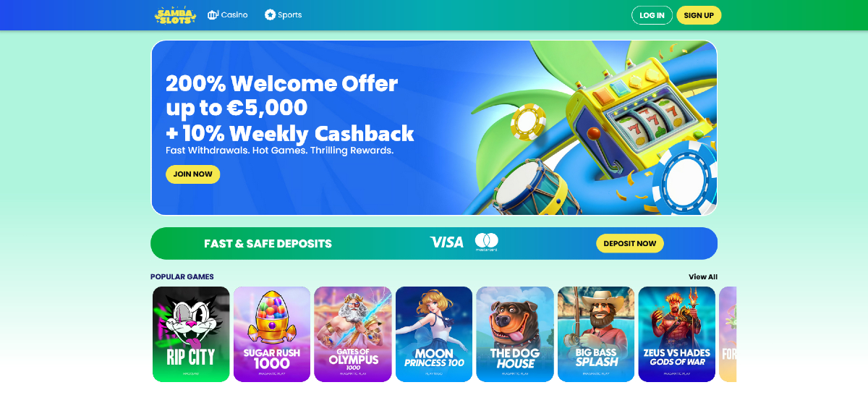This screenshot has width=868, height=398.
Task: Select the Moon Princess 100 game
Action: tap(434, 334)
